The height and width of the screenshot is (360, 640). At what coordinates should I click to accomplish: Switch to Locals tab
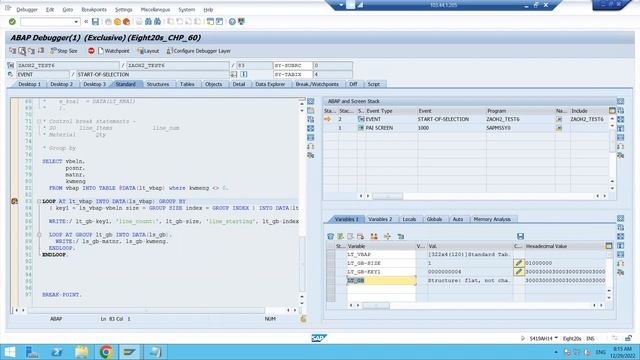409,219
